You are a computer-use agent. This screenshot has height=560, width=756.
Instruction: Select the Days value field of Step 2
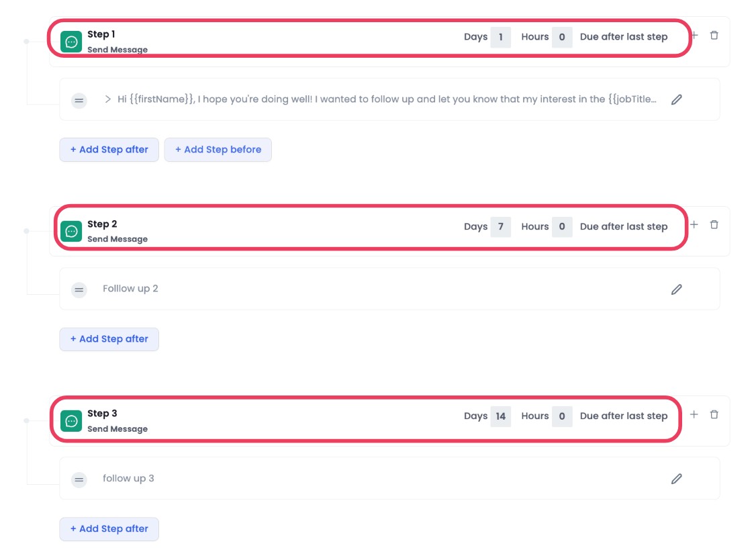point(500,226)
